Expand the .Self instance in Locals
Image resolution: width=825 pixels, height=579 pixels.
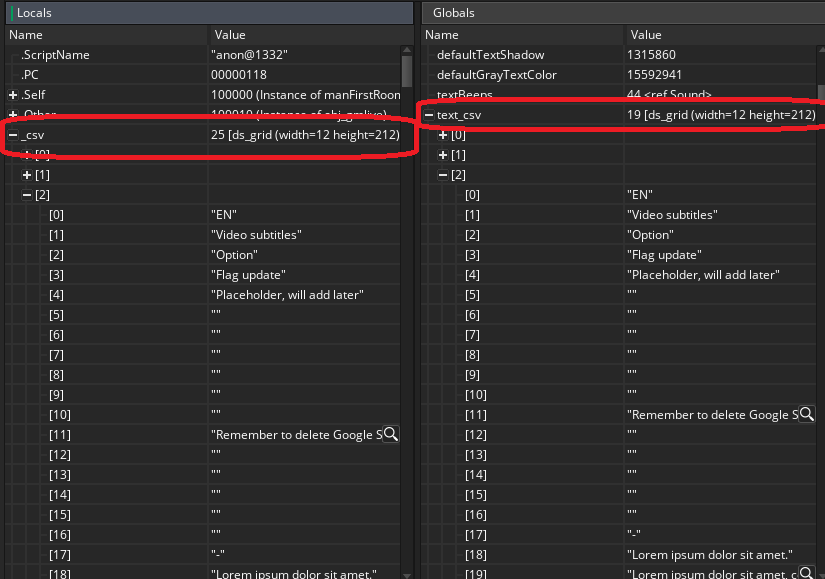13,95
